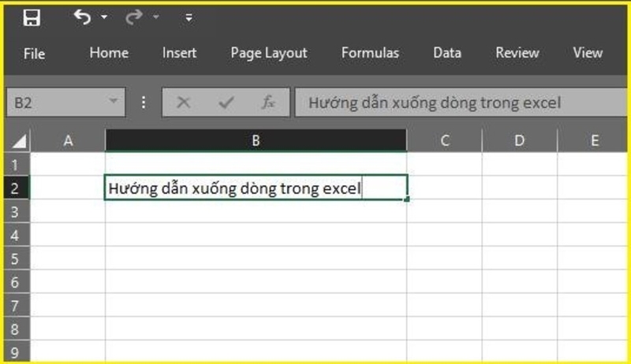Click inside the formula bar text
The width and height of the screenshot is (631, 364).
[x=435, y=103]
